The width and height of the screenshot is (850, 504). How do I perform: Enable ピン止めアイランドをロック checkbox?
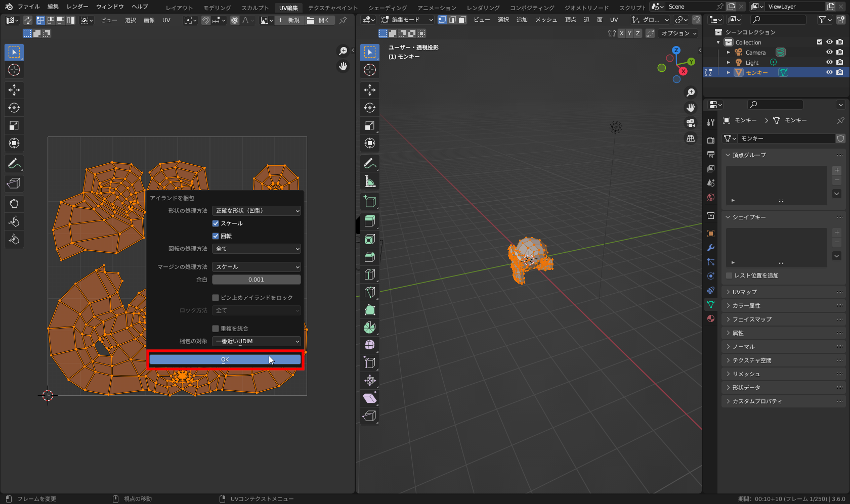click(x=216, y=298)
